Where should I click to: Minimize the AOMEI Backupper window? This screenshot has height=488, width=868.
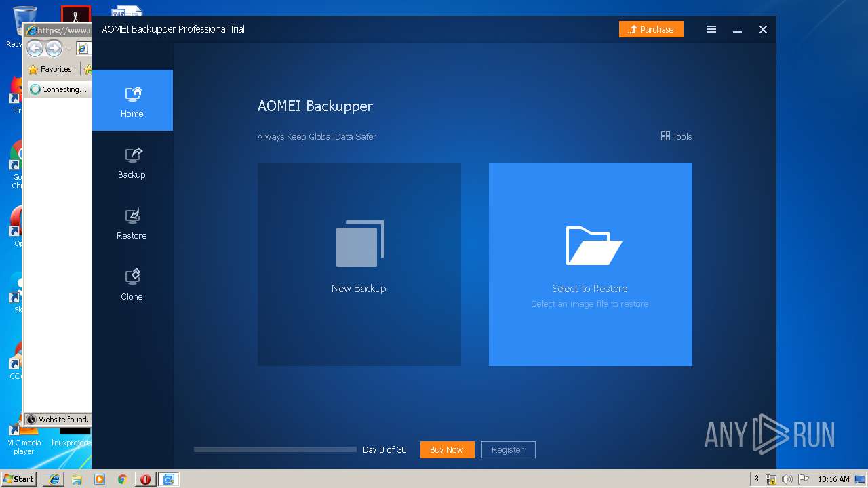[737, 29]
